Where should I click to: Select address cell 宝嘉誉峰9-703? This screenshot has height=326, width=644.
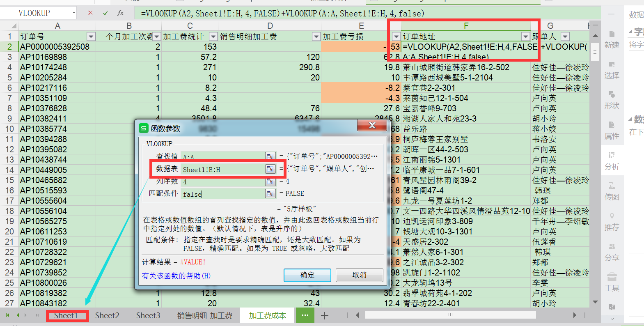pos(466,108)
